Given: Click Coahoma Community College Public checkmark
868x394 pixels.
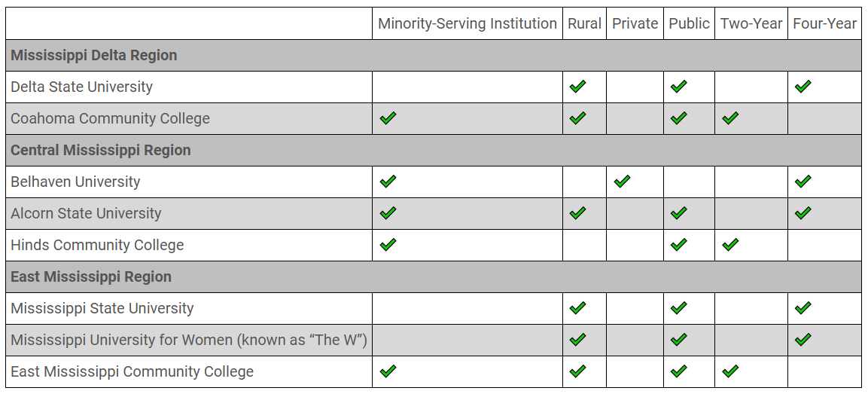Looking at the screenshot, I should pyautogui.click(x=678, y=118).
